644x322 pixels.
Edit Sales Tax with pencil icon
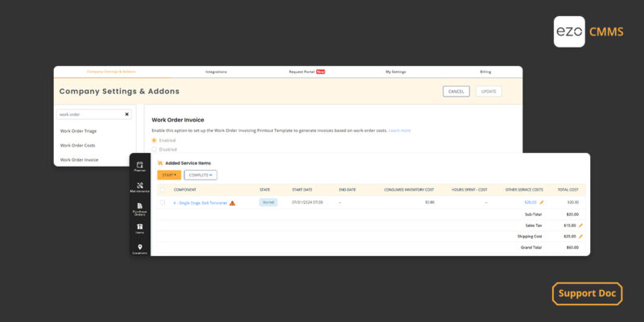(580, 225)
